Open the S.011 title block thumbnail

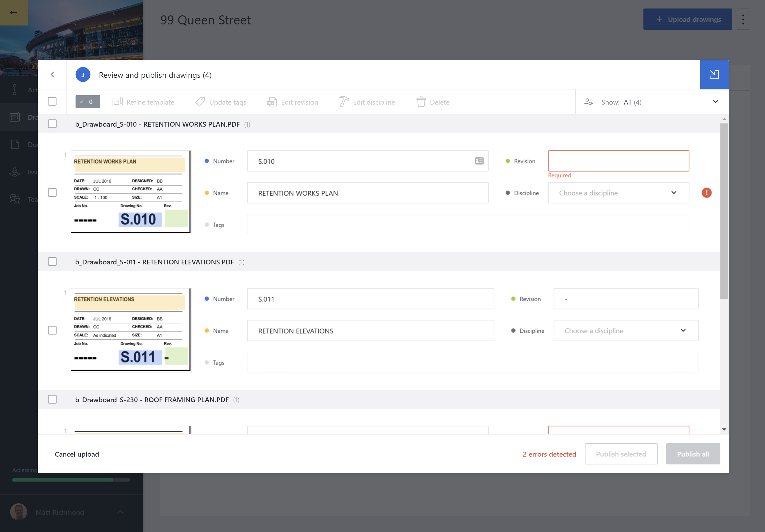point(131,331)
